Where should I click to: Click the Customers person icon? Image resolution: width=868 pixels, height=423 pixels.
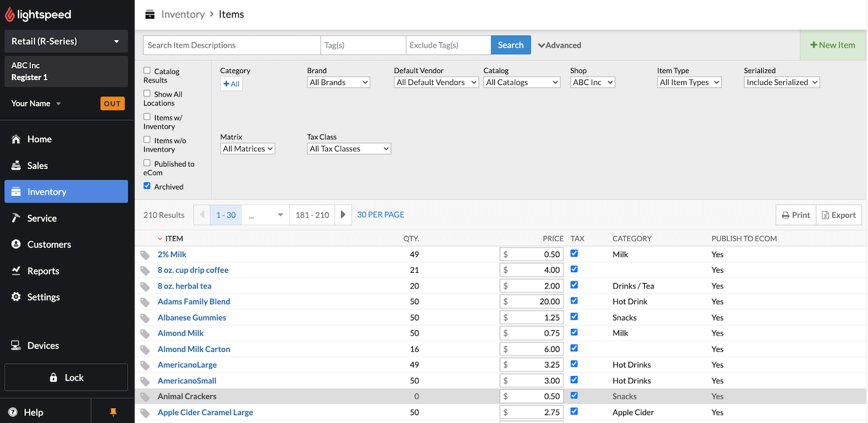16,244
